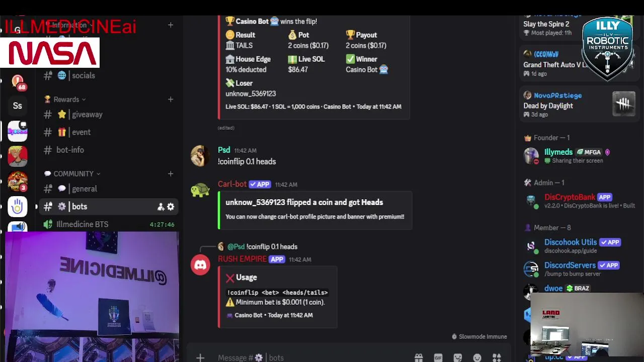The image size is (644, 362).
Task: Select the Ss server icon
Action: click(x=18, y=106)
